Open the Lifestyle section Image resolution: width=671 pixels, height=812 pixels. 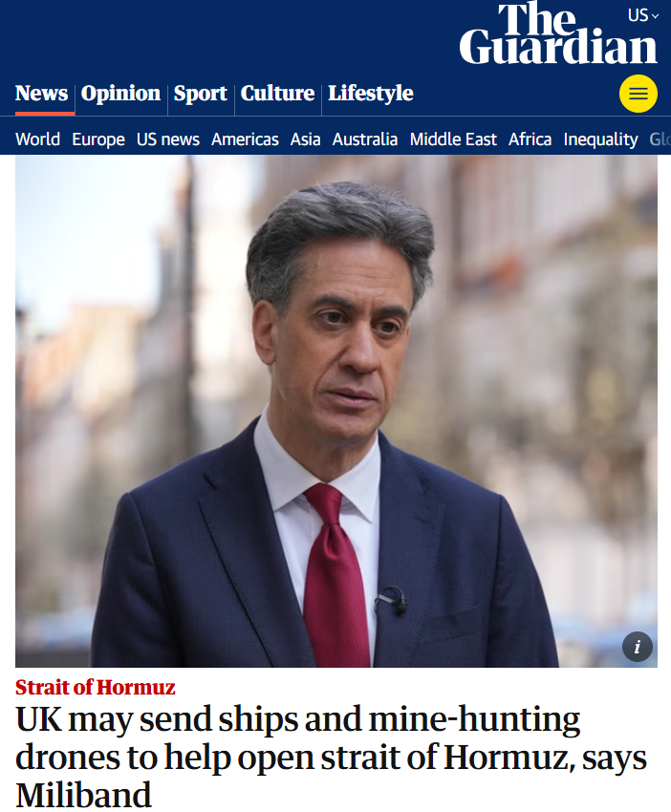pos(371,94)
